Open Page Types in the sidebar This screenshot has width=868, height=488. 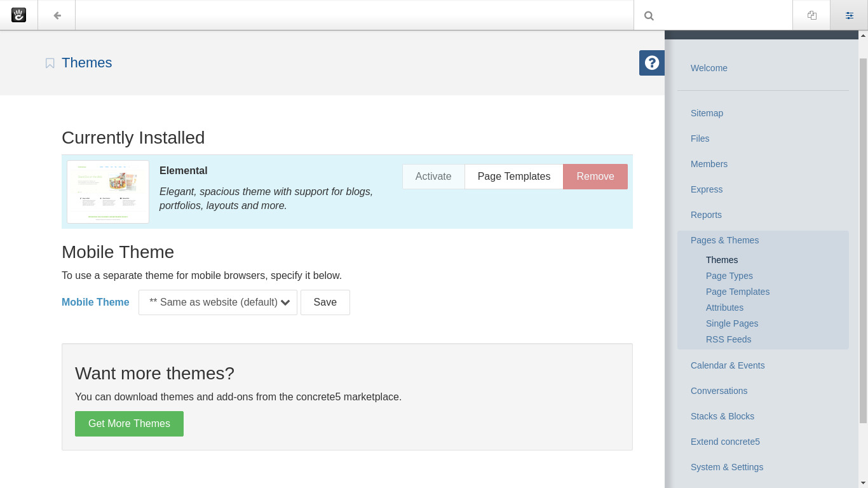pyautogui.click(x=729, y=276)
